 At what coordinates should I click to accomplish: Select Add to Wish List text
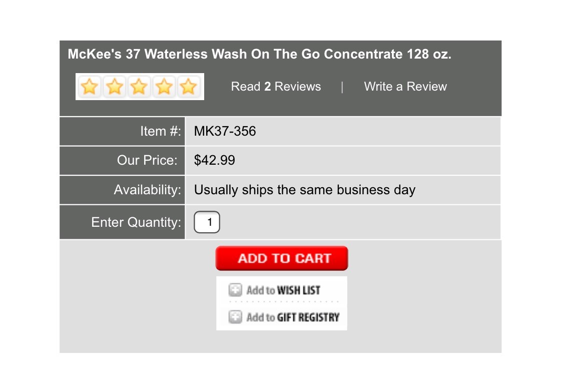point(283,290)
